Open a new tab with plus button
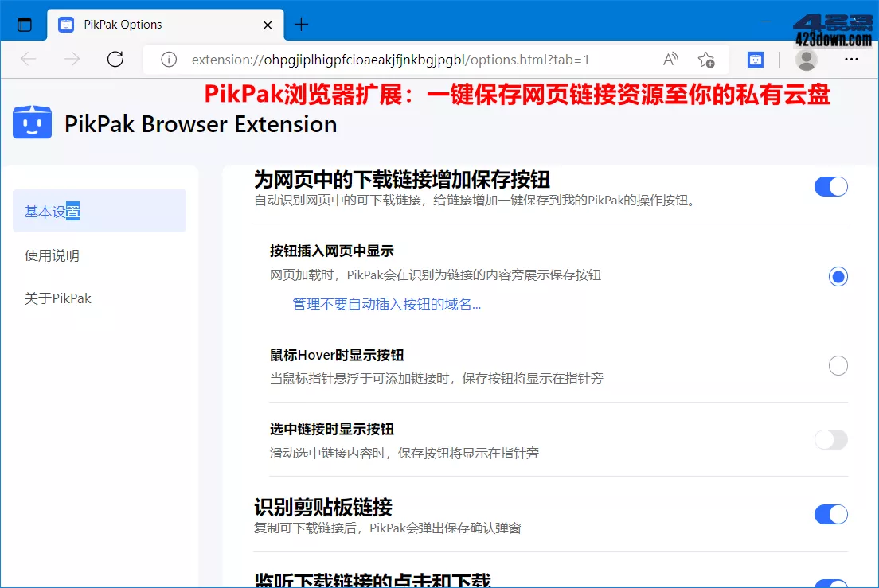This screenshot has height=588, width=879. [x=301, y=24]
